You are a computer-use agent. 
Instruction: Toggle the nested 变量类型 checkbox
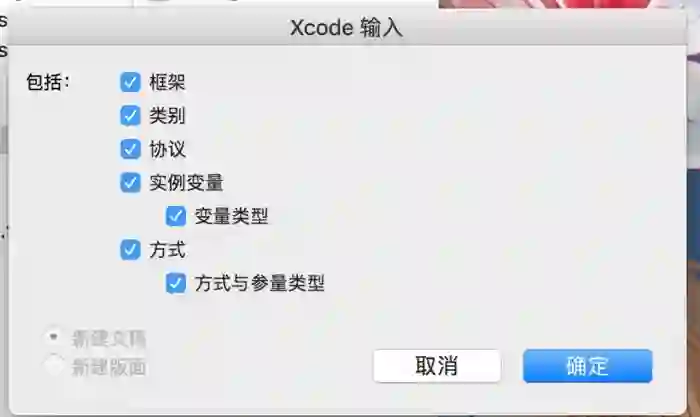pyautogui.click(x=176, y=216)
